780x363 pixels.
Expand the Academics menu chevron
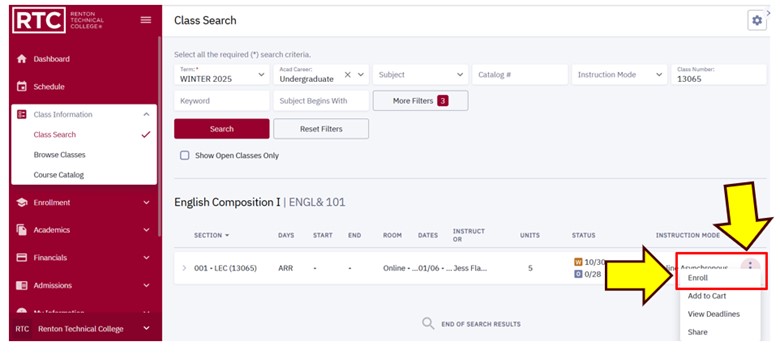pyautogui.click(x=146, y=230)
